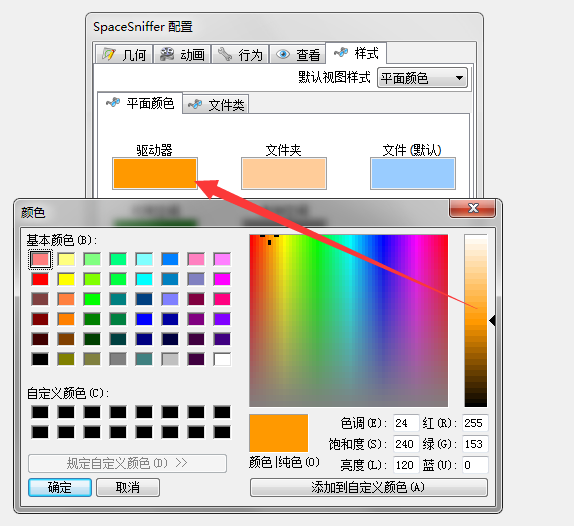The width and height of the screenshot is (574, 526).
Task: Select the magenta basic color swatch
Action: tap(222, 279)
